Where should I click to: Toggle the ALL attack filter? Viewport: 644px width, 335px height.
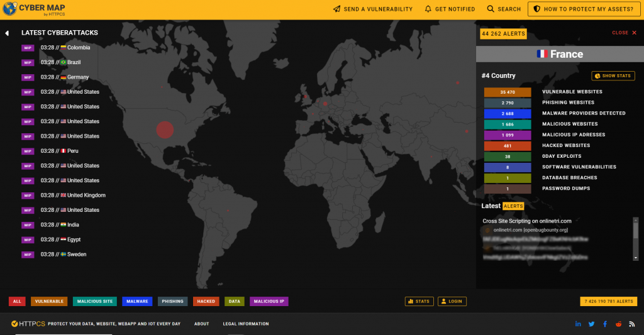click(17, 302)
